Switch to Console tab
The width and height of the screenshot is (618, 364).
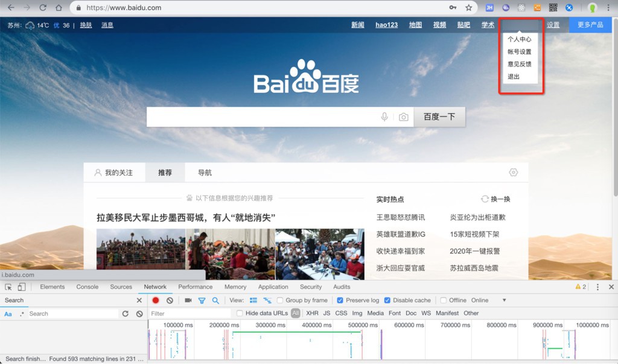pyautogui.click(x=87, y=287)
